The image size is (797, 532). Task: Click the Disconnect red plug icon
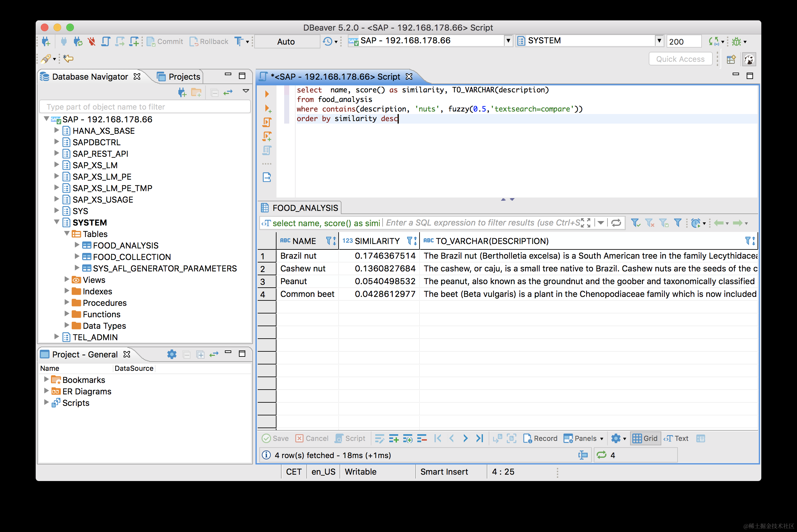(x=91, y=41)
